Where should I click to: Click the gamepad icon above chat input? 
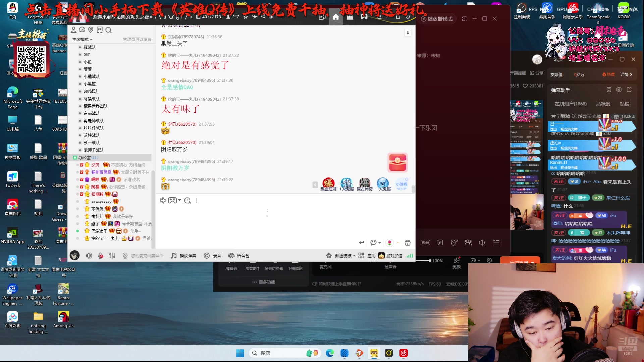tap(172, 200)
